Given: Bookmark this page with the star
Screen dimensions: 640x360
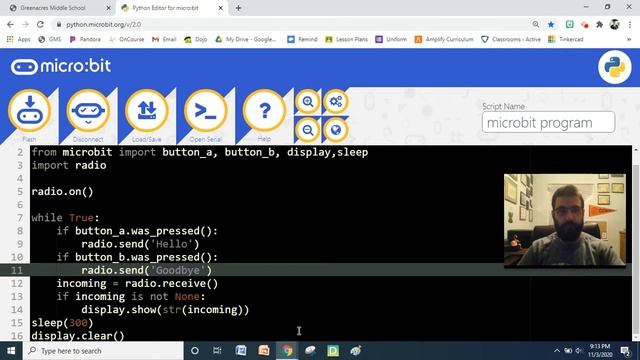Looking at the screenshot, I should [551, 24].
